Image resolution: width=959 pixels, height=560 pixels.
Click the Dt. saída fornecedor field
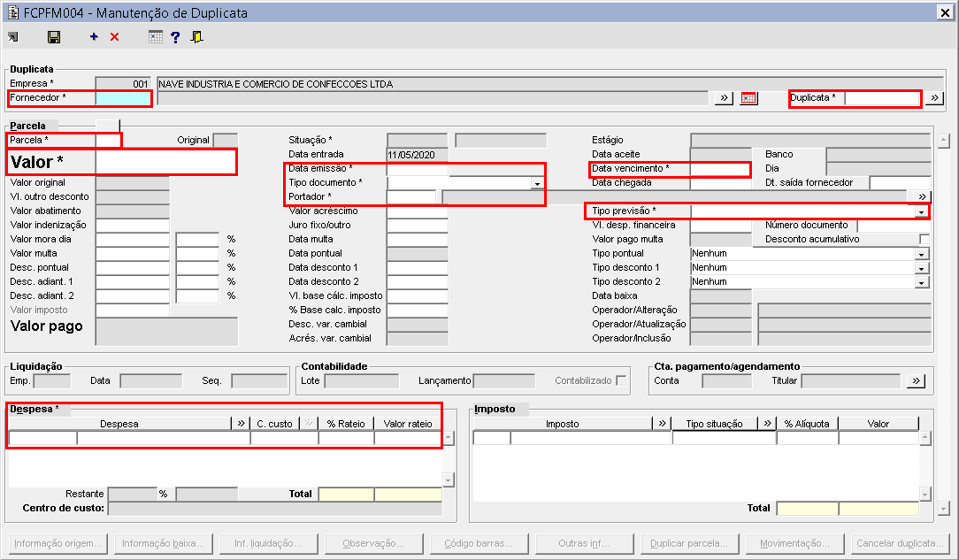coord(901,183)
